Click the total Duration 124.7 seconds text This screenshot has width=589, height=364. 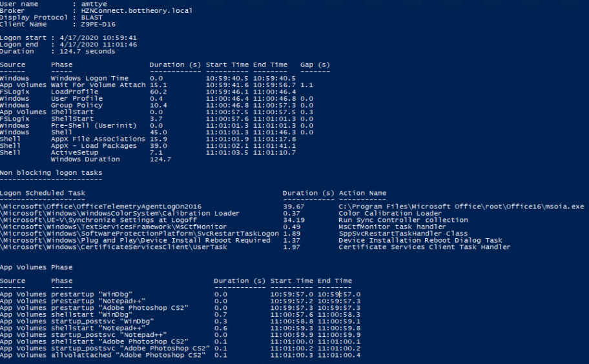tap(87, 52)
